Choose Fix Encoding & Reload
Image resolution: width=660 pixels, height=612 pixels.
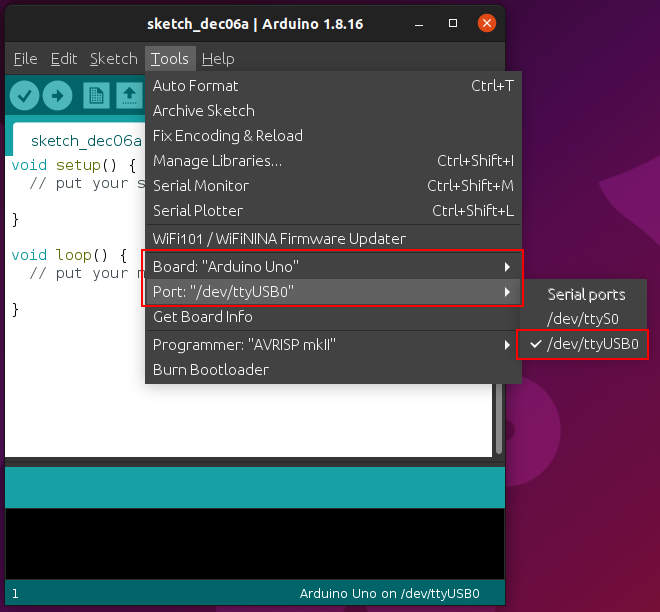(x=333, y=136)
